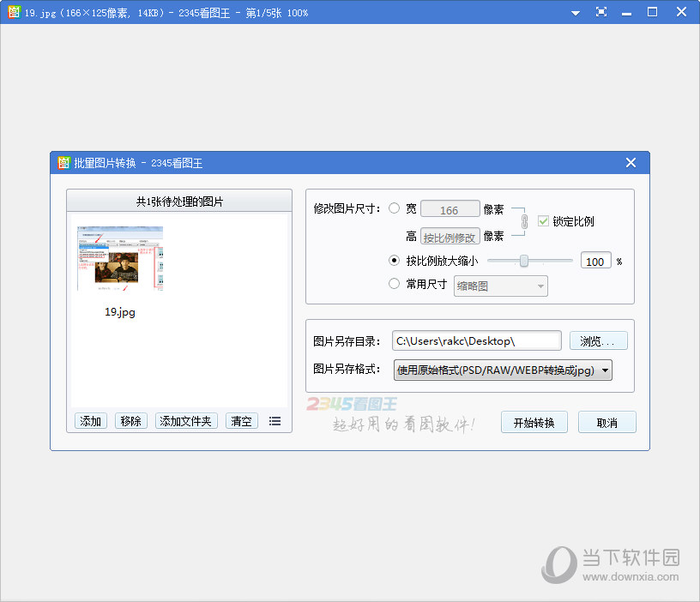The width and height of the screenshot is (700, 602).
Task: Select the 按比例放大缩小 radio button
Action: (x=395, y=261)
